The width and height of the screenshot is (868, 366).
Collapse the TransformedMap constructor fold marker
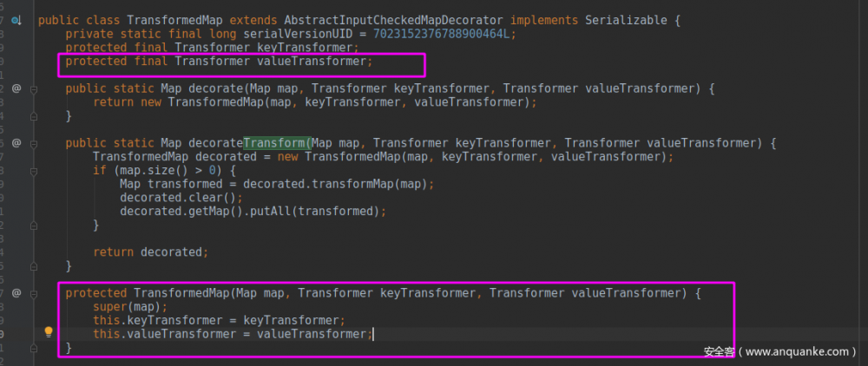coord(34,293)
